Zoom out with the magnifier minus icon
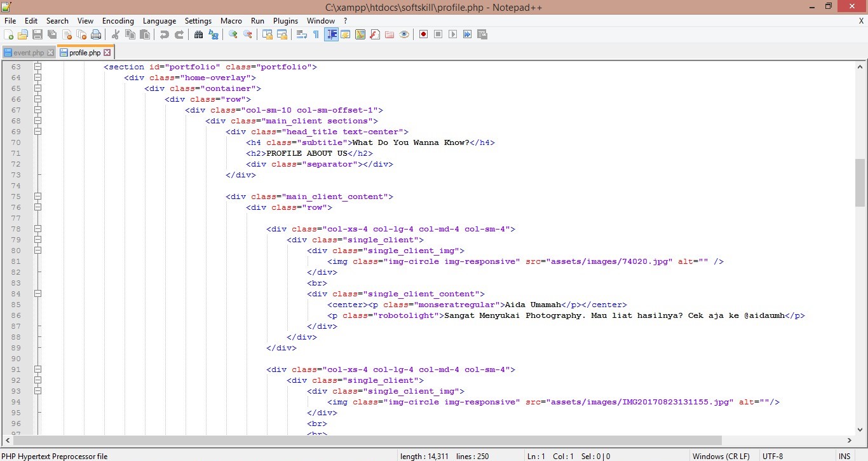This screenshot has height=461, width=868. (248, 34)
